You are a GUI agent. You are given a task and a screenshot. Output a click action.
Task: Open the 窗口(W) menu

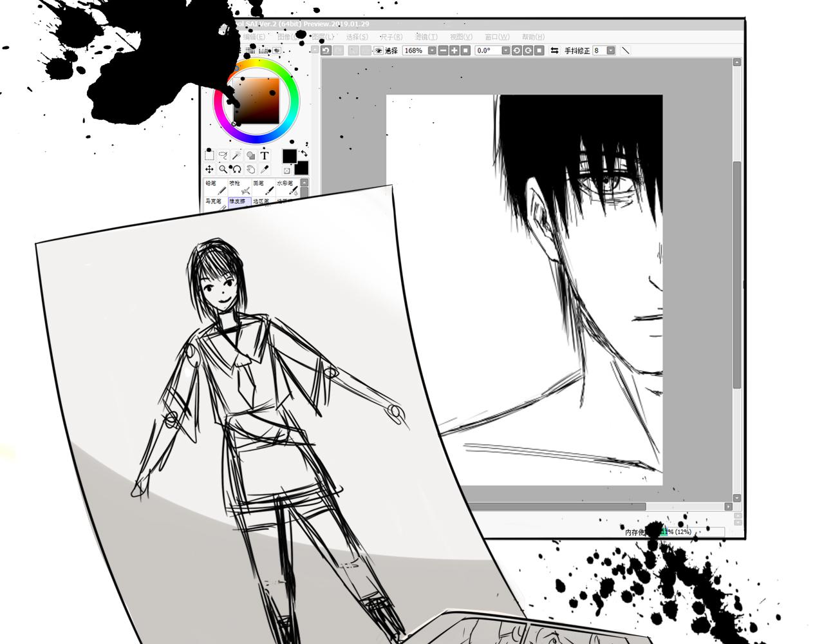(x=497, y=37)
